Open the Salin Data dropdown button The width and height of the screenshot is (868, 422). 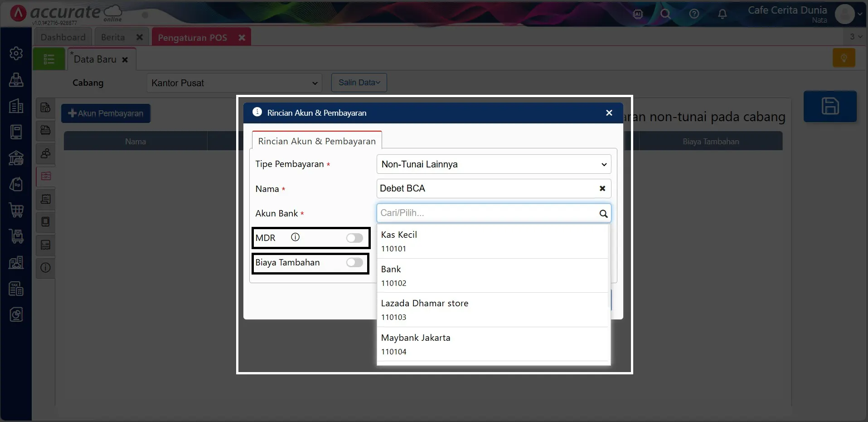(x=359, y=83)
